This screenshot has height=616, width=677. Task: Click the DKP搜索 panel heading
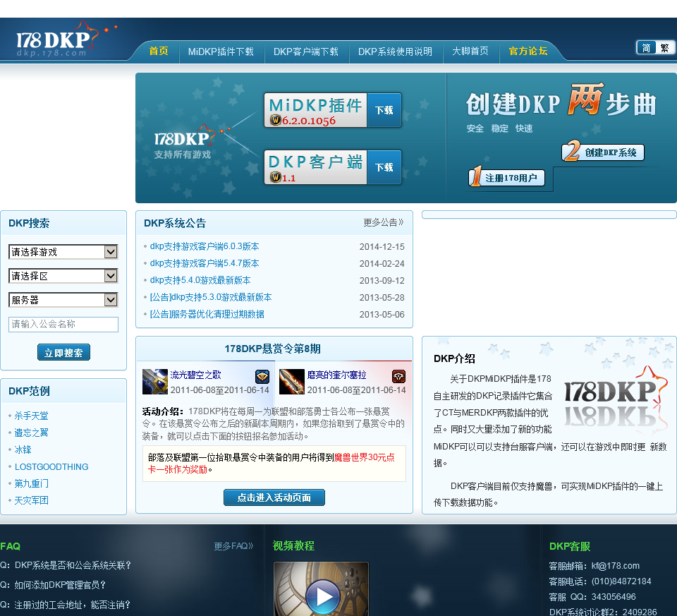click(x=29, y=224)
